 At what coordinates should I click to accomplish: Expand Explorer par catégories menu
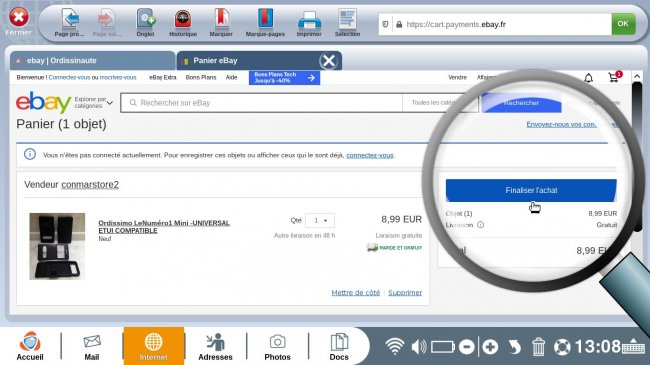(x=94, y=102)
